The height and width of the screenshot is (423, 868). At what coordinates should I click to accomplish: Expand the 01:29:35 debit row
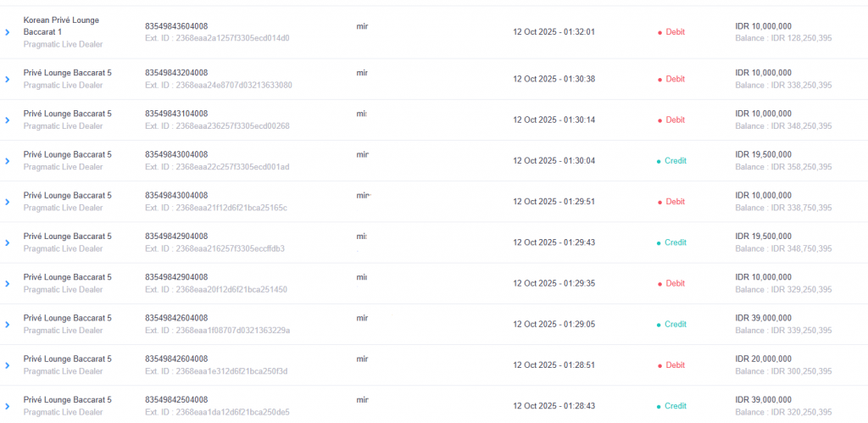(x=8, y=284)
